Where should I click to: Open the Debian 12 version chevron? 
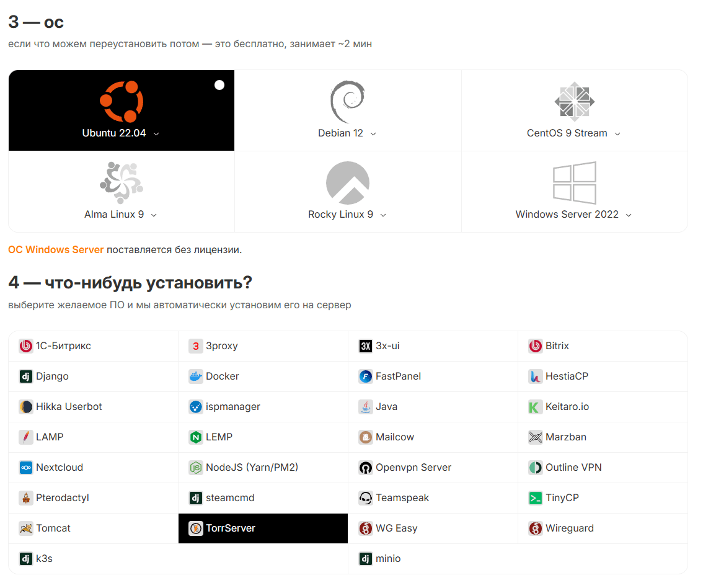[373, 134]
